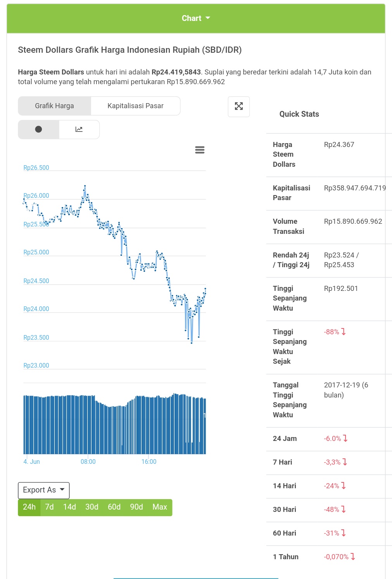
Task: Show Max time range chart
Action: click(x=160, y=507)
